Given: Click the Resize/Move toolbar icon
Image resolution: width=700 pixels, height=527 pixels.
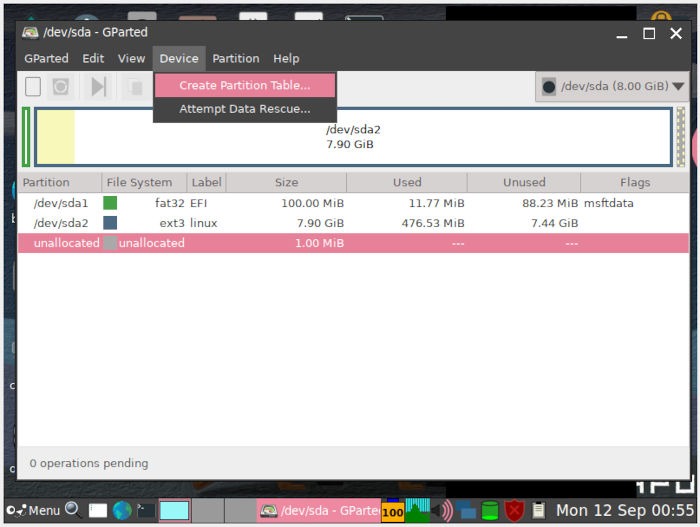Looking at the screenshot, I should click(98, 87).
